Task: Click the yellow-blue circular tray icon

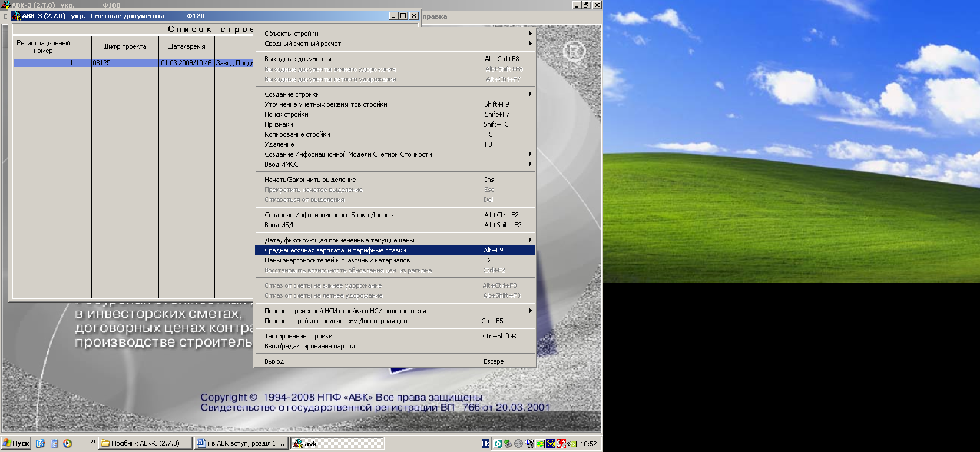Action: point(551,444)
